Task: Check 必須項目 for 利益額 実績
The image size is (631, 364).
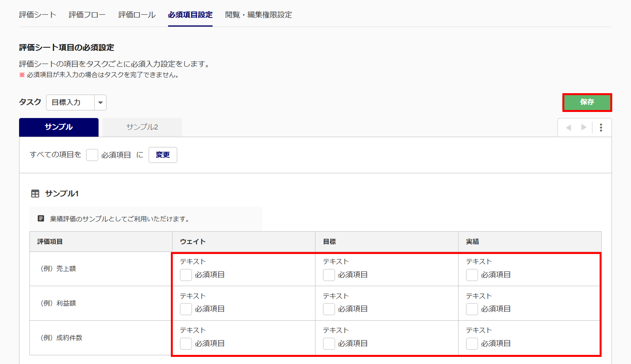Action: click(472, 309)
